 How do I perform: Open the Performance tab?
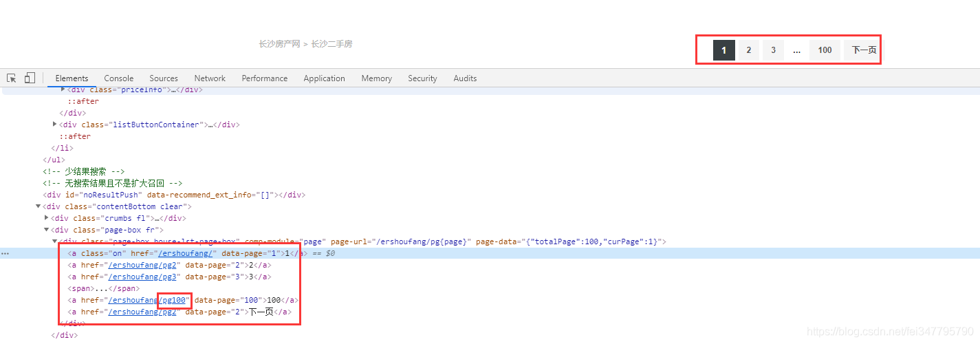point(265,78)
